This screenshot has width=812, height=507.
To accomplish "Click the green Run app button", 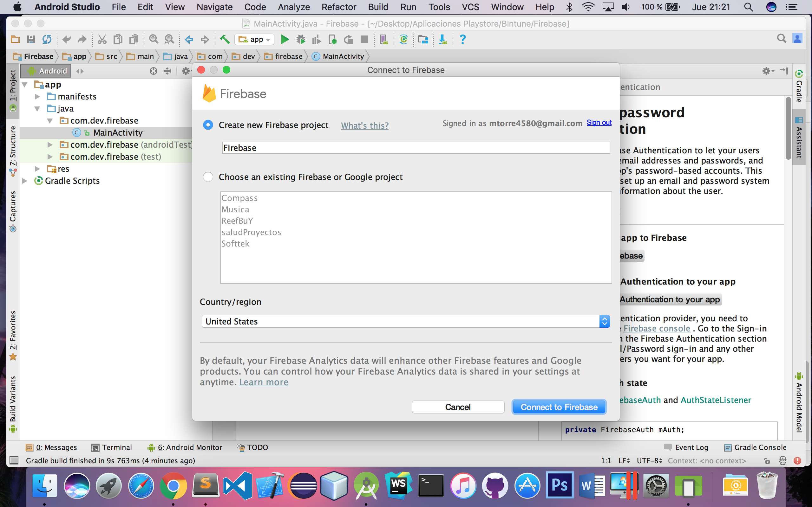I will click(285, 40).
